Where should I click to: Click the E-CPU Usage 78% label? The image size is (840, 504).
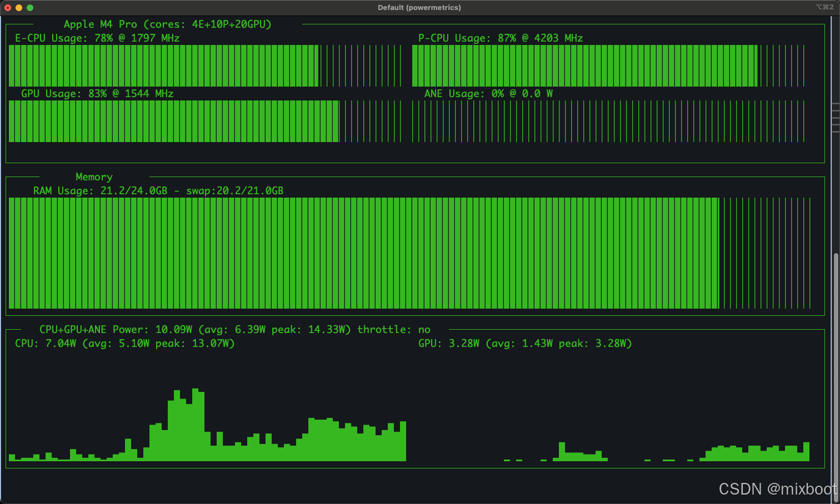(97, 38)
